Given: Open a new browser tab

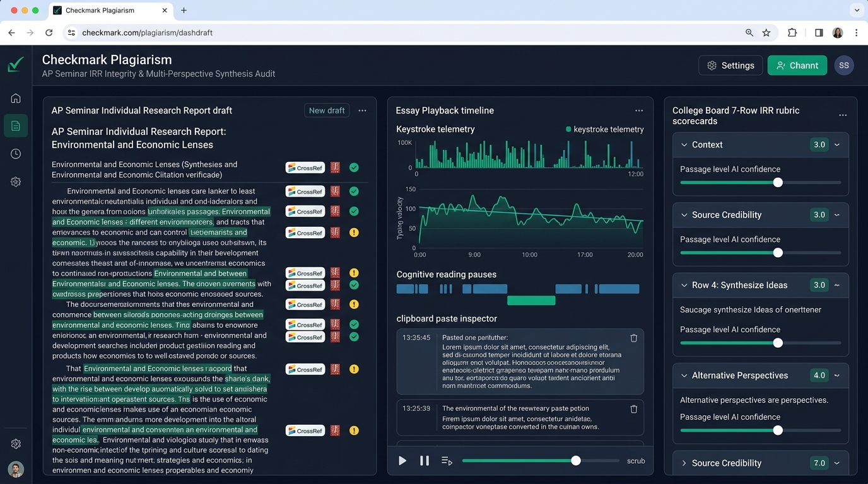Looking at the screenshot, I should pos(184,11).
